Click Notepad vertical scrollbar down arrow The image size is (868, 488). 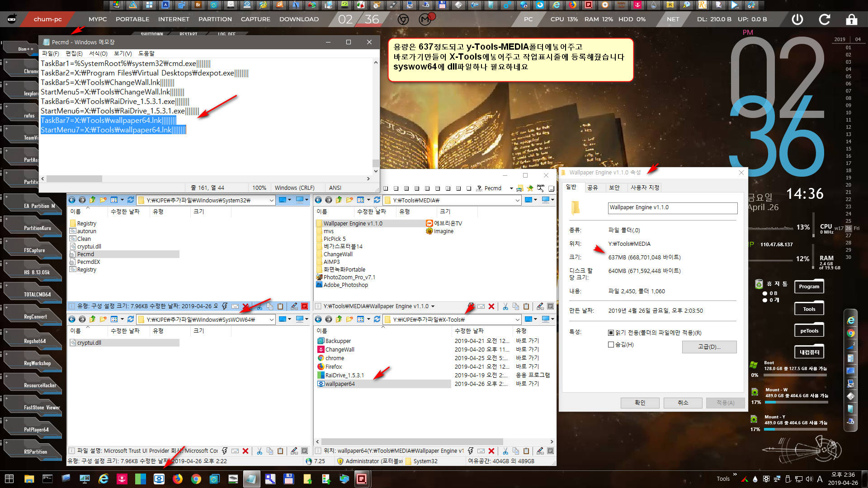pyautogui.click(x=376, y=171)
